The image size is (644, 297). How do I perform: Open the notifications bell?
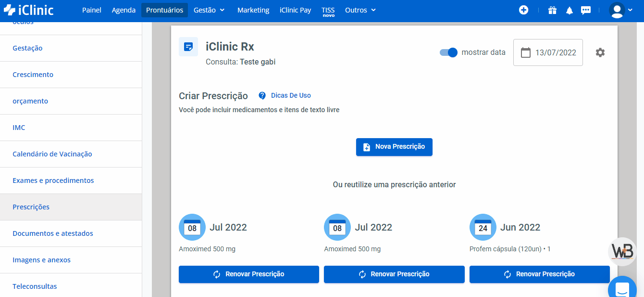click(570, 10)
